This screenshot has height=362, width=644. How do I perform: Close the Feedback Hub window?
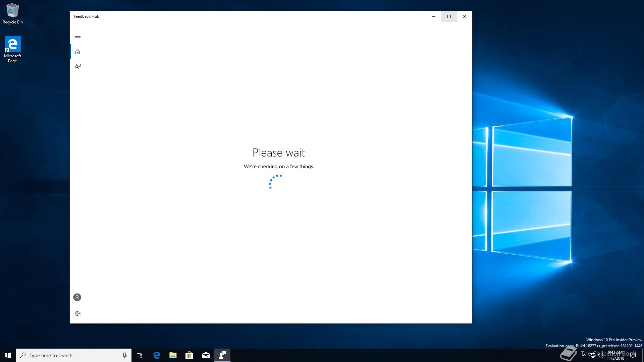465,16
